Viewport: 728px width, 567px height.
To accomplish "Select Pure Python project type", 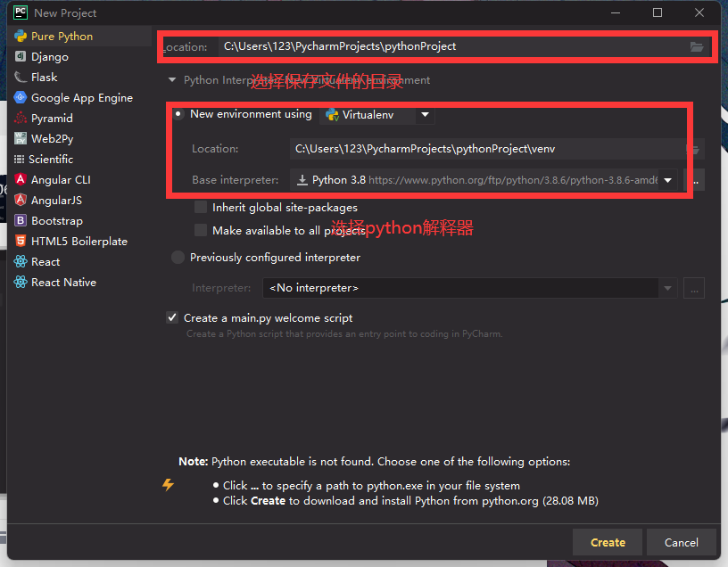I will (x=80, y=37).
